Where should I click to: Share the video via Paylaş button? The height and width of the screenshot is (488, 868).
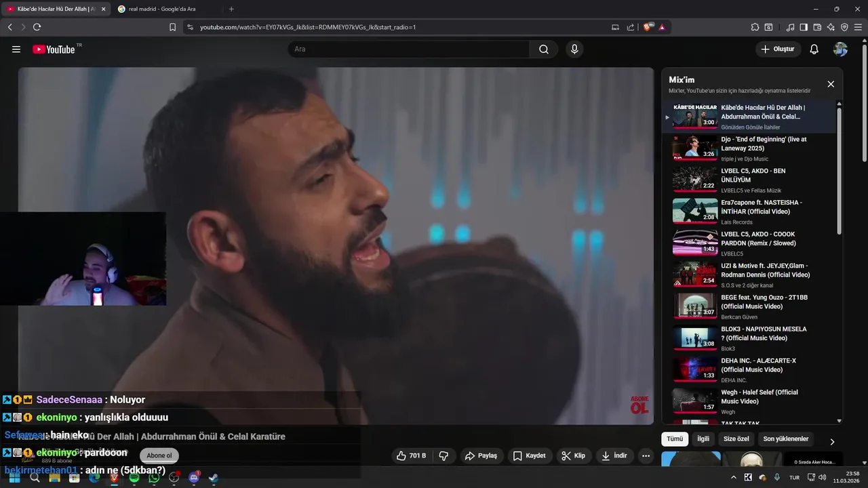click(x=481, y=455)
